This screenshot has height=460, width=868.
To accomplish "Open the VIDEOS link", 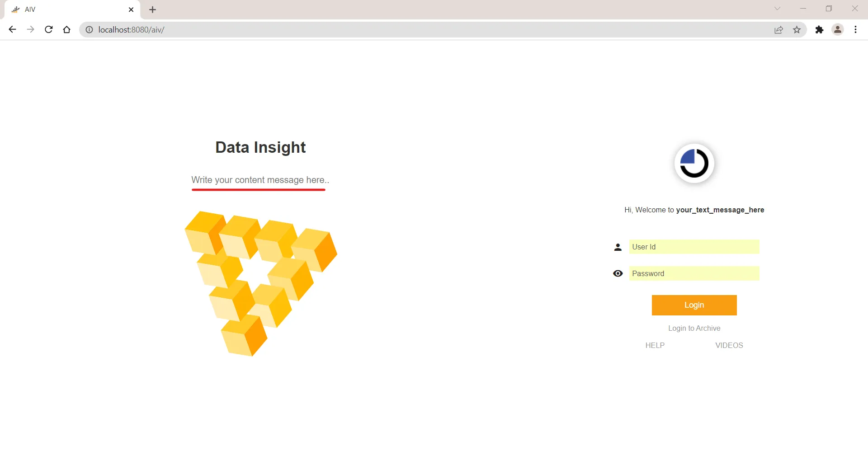I will (729, 345).
